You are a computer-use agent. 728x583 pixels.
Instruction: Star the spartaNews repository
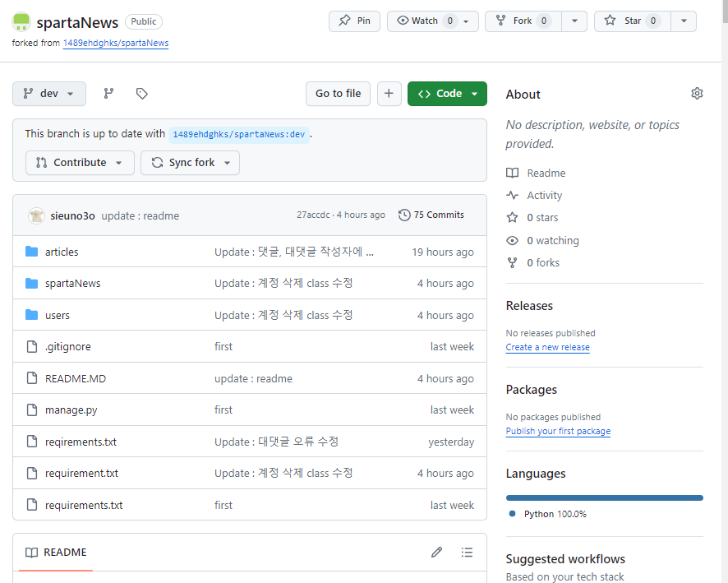click(x=633, y=21)
